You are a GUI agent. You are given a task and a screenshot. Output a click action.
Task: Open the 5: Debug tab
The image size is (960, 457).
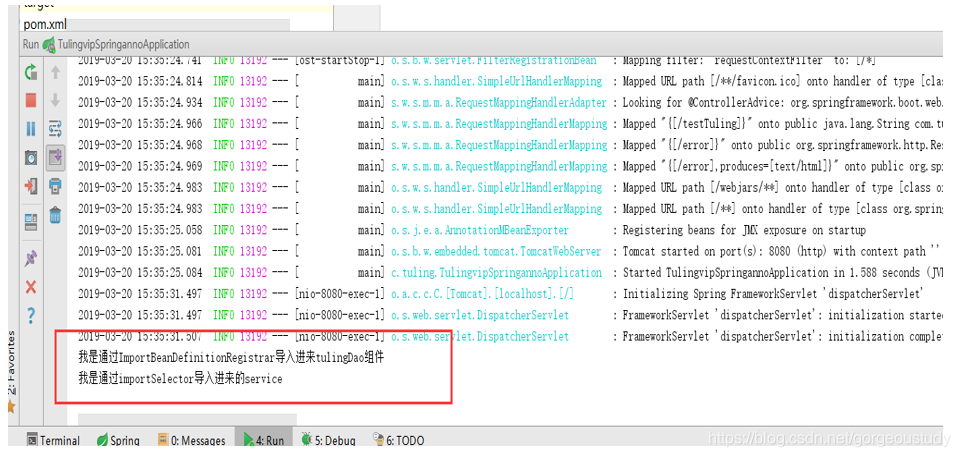point(328,440)
